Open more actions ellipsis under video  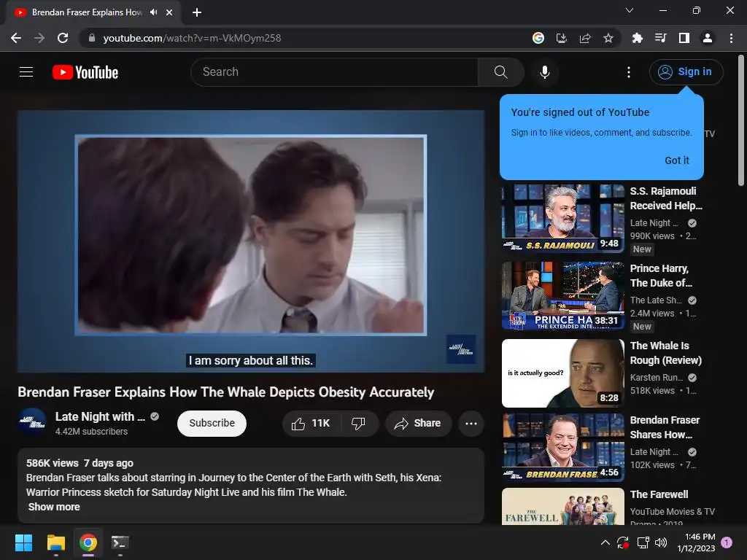pyautogui.click(x=471, y=424)
